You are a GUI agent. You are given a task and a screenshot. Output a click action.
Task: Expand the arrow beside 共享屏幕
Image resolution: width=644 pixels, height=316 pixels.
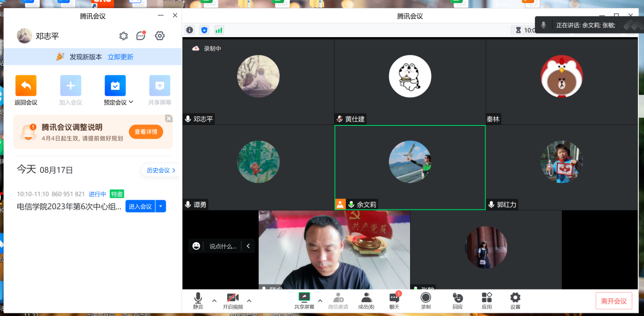pos(320,300)
